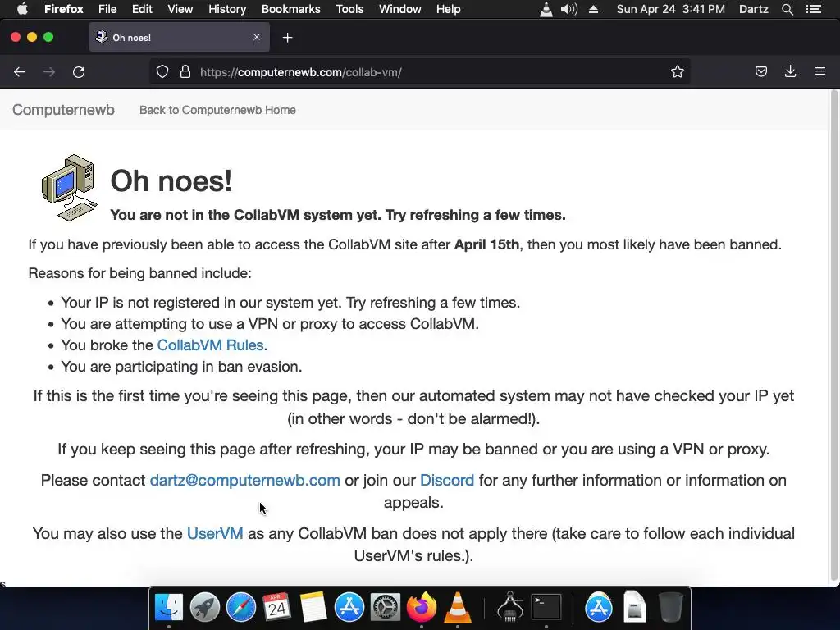Open the CollabVM Rules link

point(210,345)
